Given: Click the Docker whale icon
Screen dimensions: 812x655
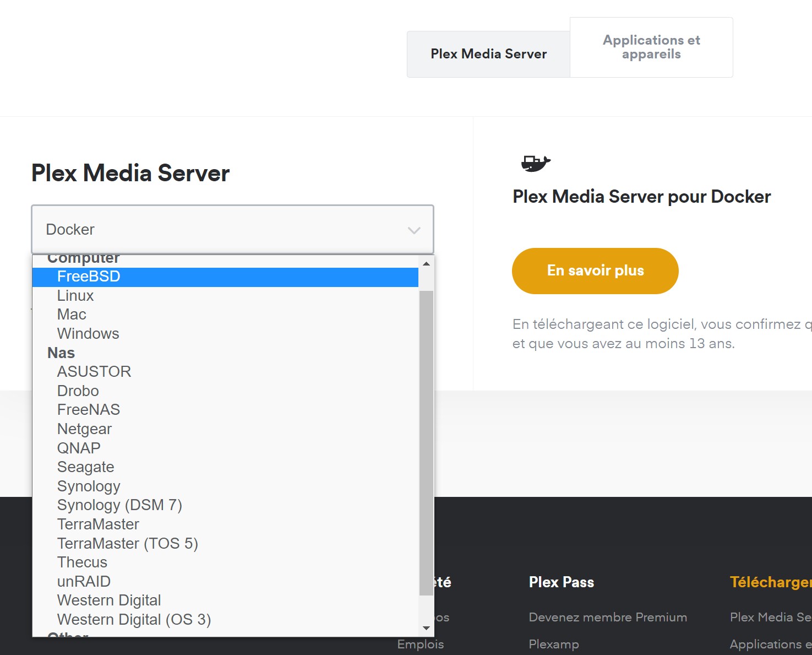Looking at the screenshot, I should (536, 163).
